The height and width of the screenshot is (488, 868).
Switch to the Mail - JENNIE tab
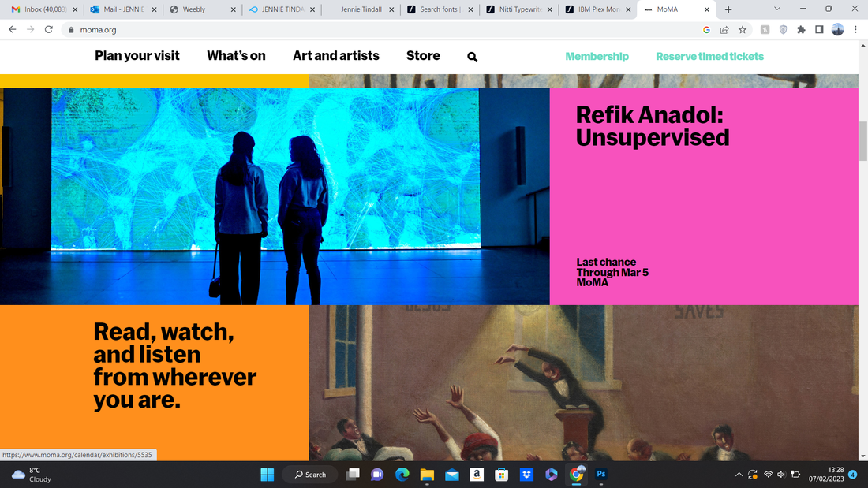[123, 9]
